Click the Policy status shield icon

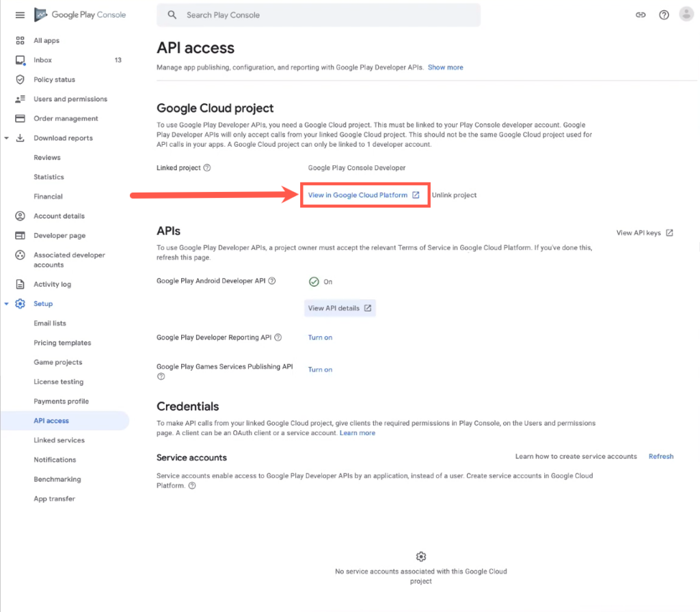(21, 79)
